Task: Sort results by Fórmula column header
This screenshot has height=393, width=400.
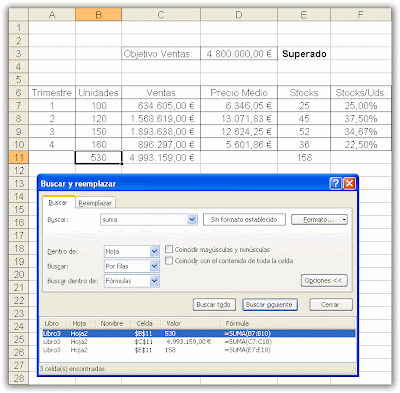Action: coord(288,323)
